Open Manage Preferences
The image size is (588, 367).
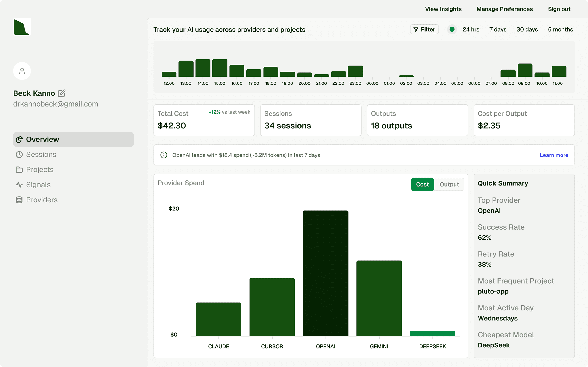click(x=505, y=9)
